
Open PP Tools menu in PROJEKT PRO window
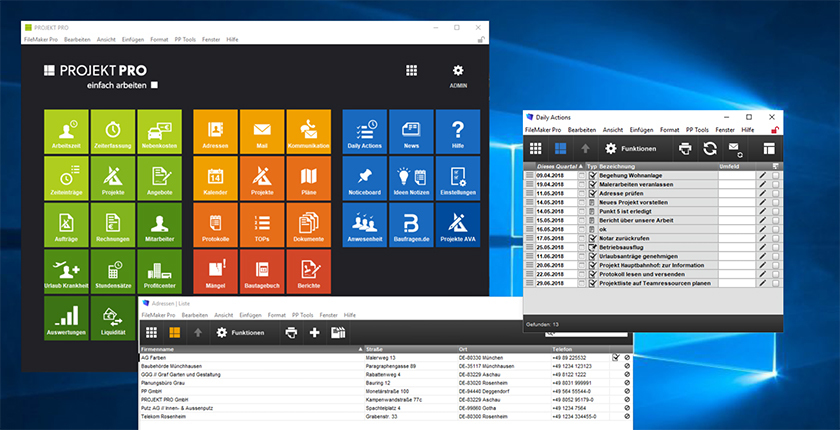pos(185,40)
